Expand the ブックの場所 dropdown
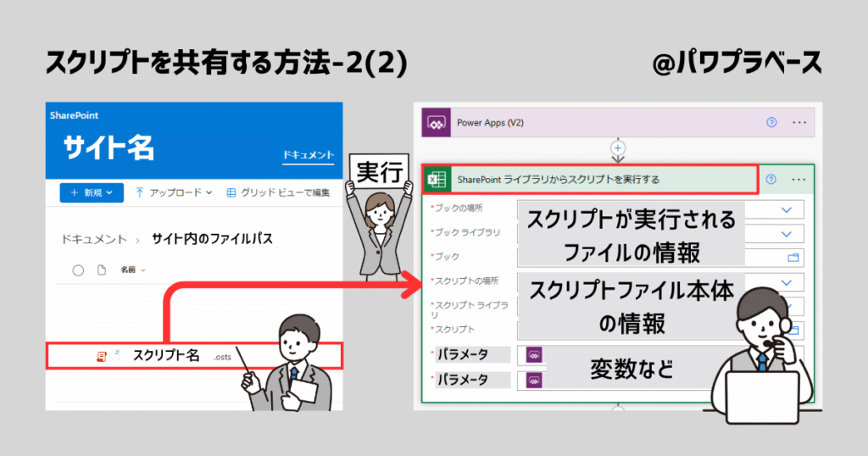Viewport: 868px width, 456px height. (x=787, y=209)
